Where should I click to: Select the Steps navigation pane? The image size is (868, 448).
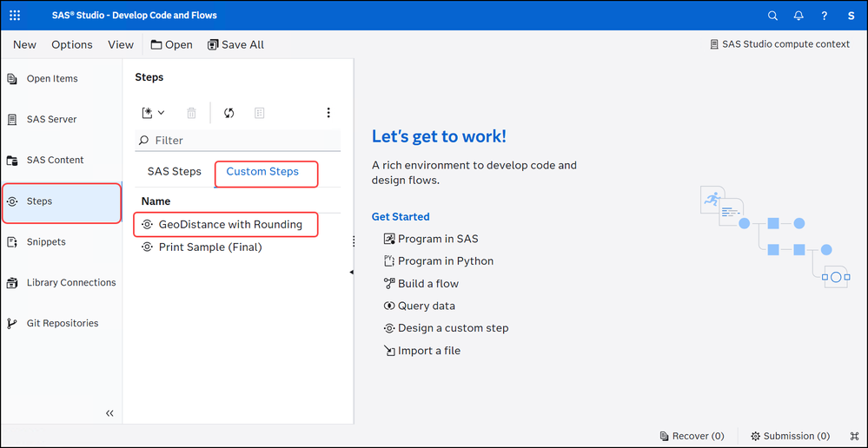61,201
